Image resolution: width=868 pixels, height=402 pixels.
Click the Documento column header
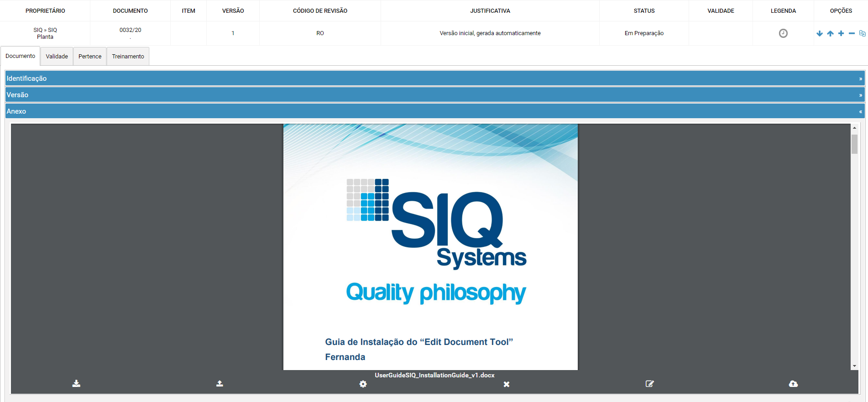click(x=130, y=11)
